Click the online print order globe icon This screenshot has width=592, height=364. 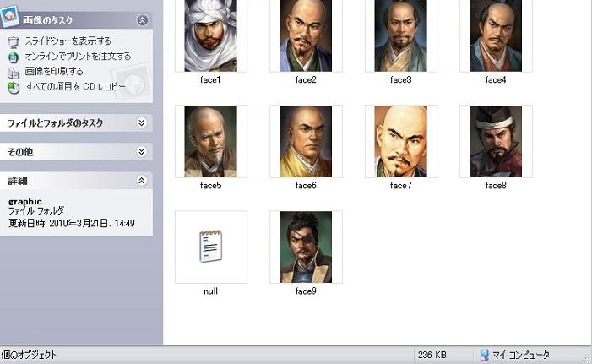point(14,57)
